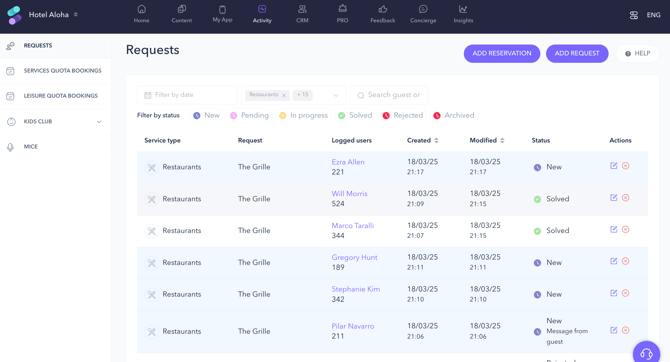Screen dimensions: 670x362
Task: Toggle the Archived status filter
Action: point(454,115)
